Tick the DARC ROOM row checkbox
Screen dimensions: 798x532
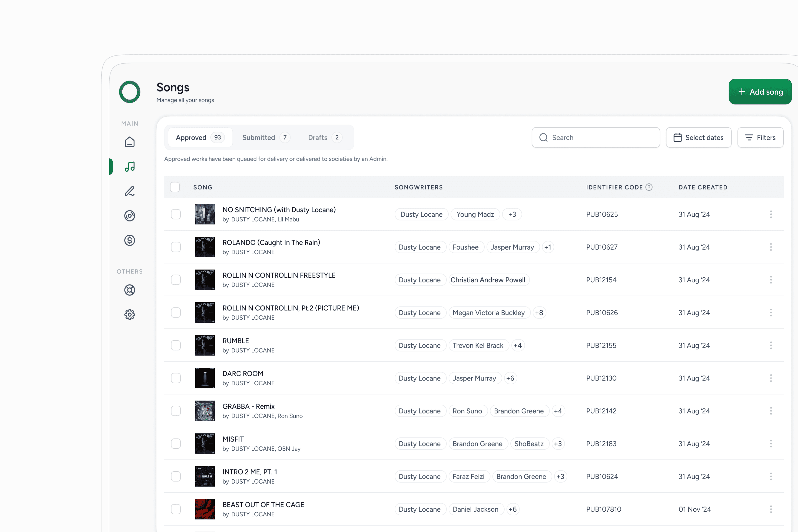(x=176, y=378)
